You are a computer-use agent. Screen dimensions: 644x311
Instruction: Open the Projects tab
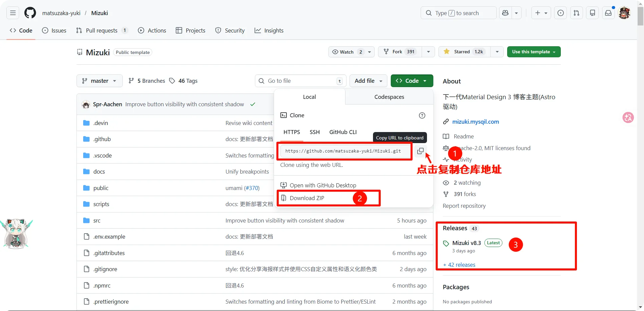click(191, 30)
